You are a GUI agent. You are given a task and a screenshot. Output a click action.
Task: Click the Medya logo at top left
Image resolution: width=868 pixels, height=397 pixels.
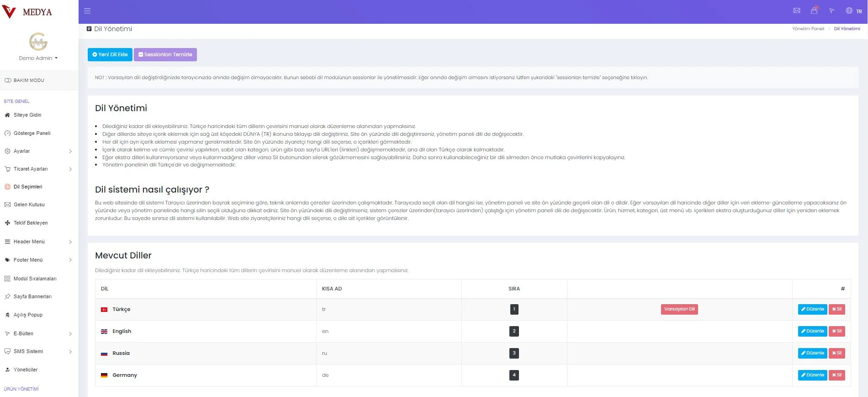click(27, 12)
